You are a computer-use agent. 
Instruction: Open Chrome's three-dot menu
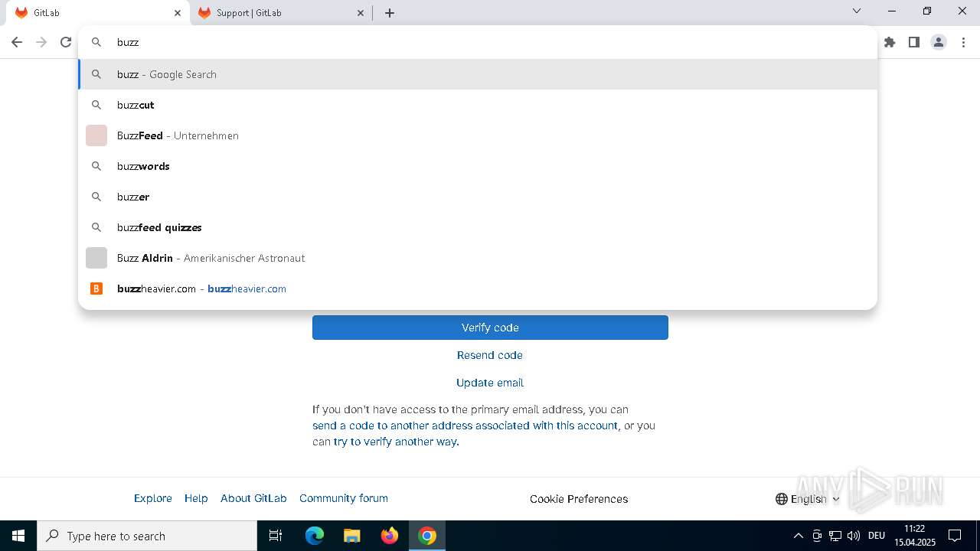pos(963,42)
